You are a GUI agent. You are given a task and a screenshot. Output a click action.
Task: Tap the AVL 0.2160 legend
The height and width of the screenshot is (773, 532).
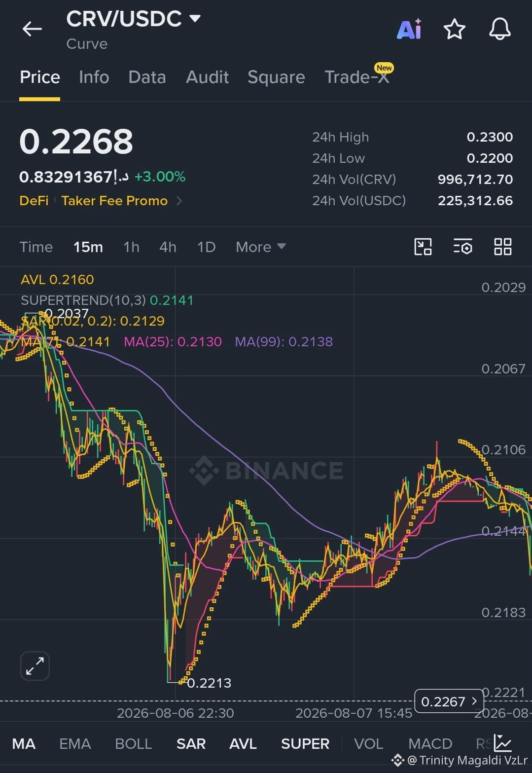coord(57,279)
